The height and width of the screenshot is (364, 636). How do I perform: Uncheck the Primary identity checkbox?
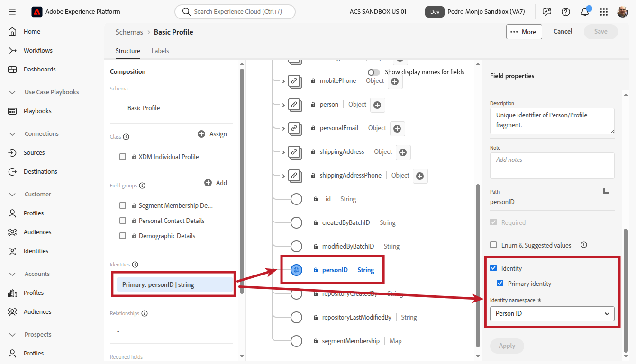500,284
